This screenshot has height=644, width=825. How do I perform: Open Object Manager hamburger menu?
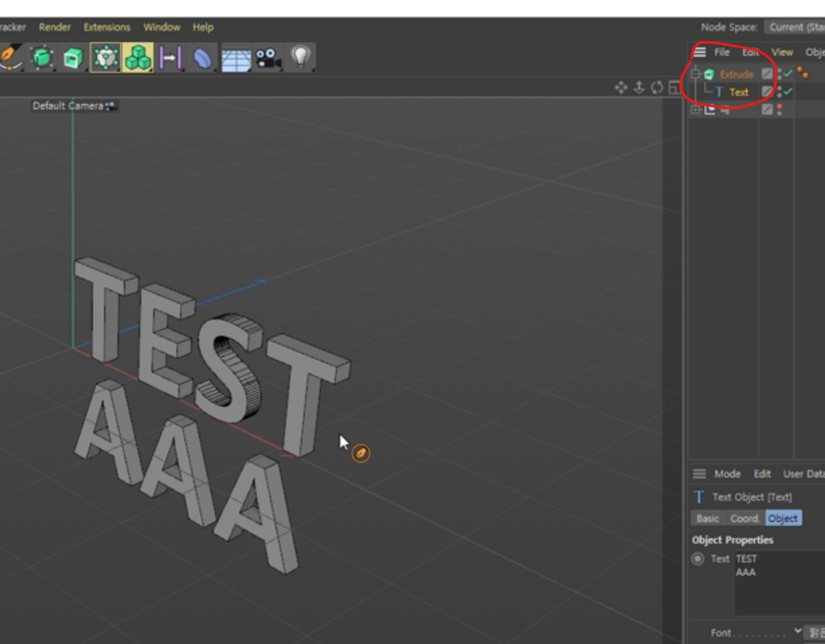(x=700, y=52)
